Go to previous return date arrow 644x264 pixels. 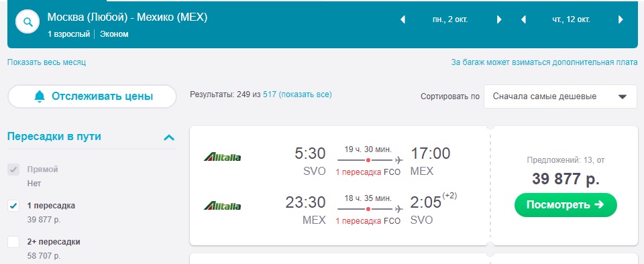(523, 19)
